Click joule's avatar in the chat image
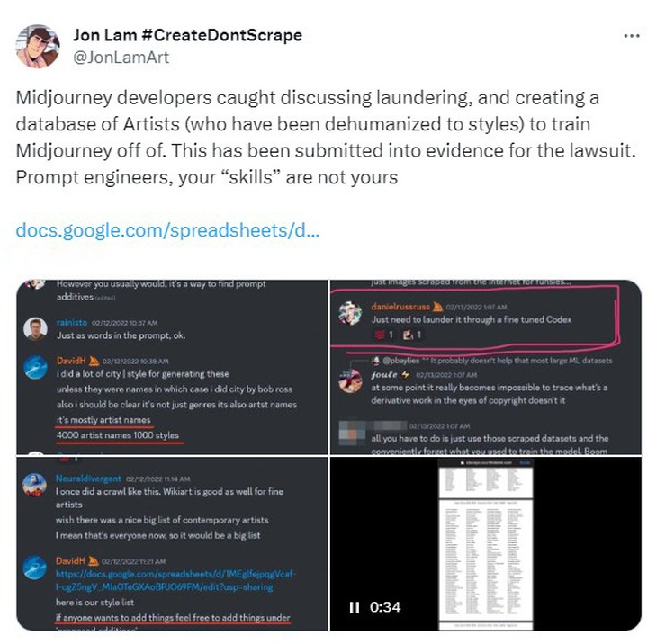657x644 pixels. [x=350, y=380]
